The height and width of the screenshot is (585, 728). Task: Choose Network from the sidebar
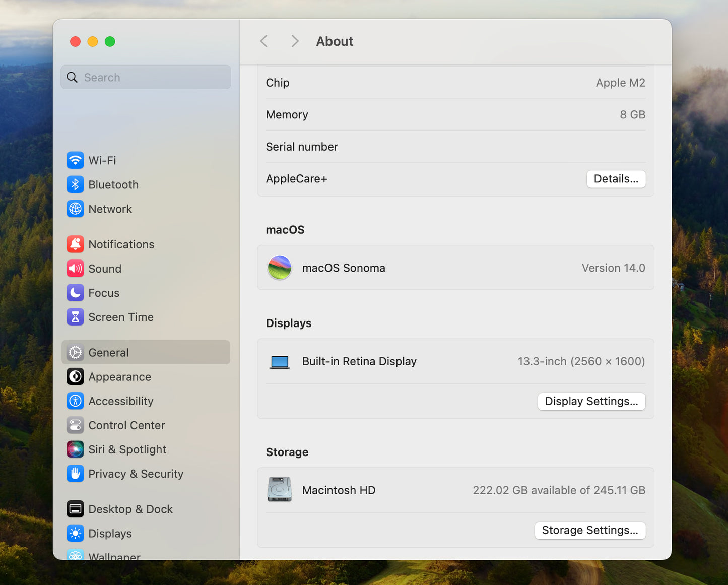[110, 209]
